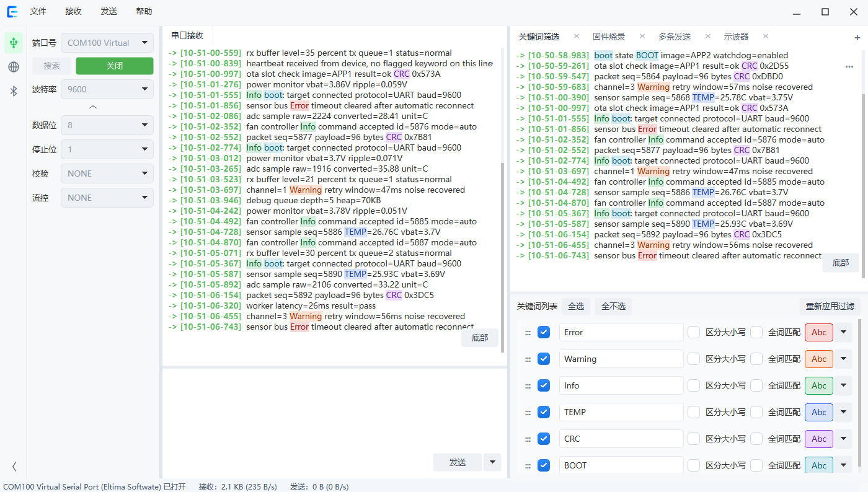868x492 pixels.
Task: Open the 波特率 9600 dropdown
Action: [x=107, y=89]
